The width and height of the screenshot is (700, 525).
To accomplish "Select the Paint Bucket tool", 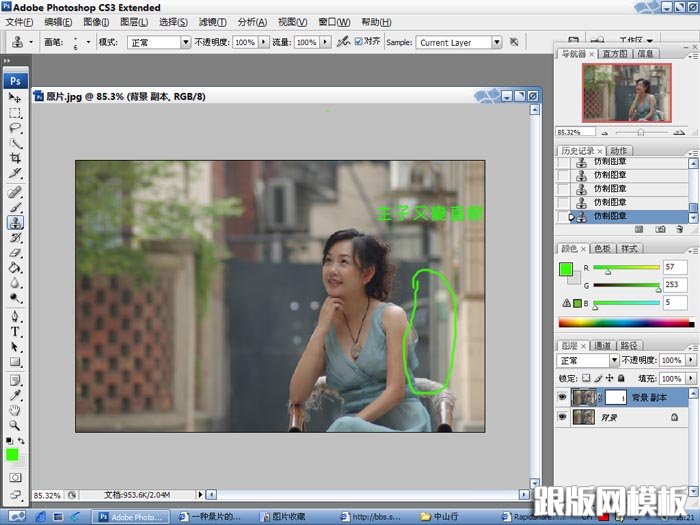I will [15, 268].
